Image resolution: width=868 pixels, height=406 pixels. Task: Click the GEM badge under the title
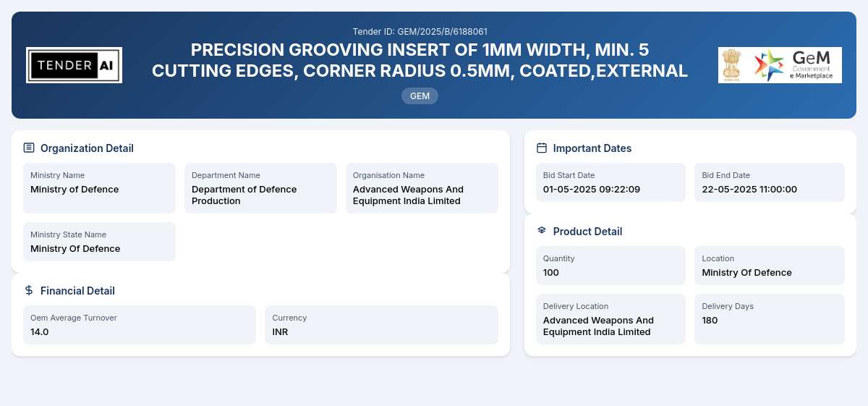click(420, 96)
